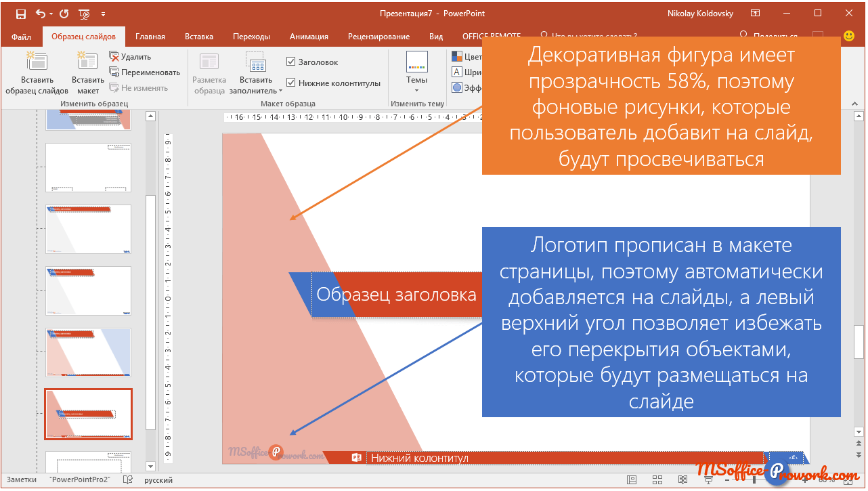
Task: Open the Анимация tab
Action: pos(309,37)
